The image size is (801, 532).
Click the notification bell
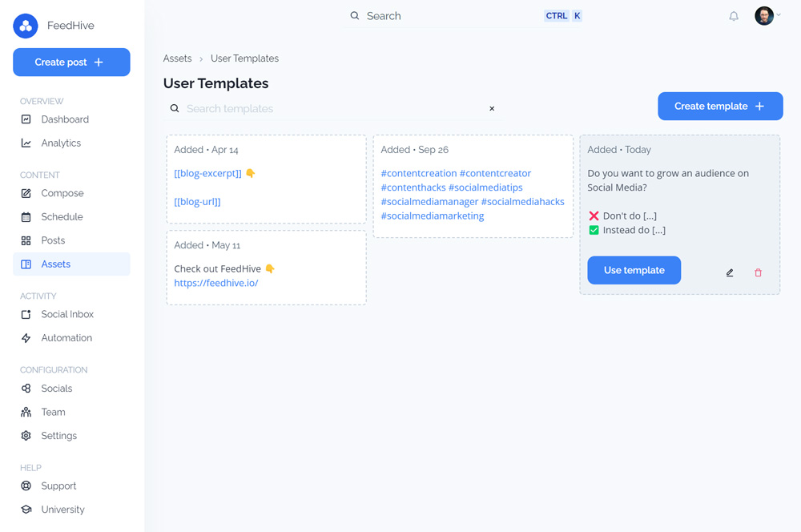pyautogui.click(x=733, y=15)
